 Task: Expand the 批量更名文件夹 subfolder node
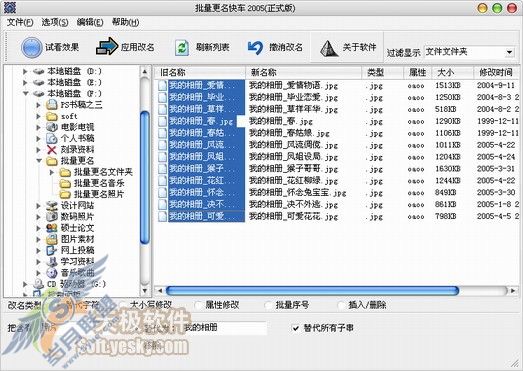[52, 172]
